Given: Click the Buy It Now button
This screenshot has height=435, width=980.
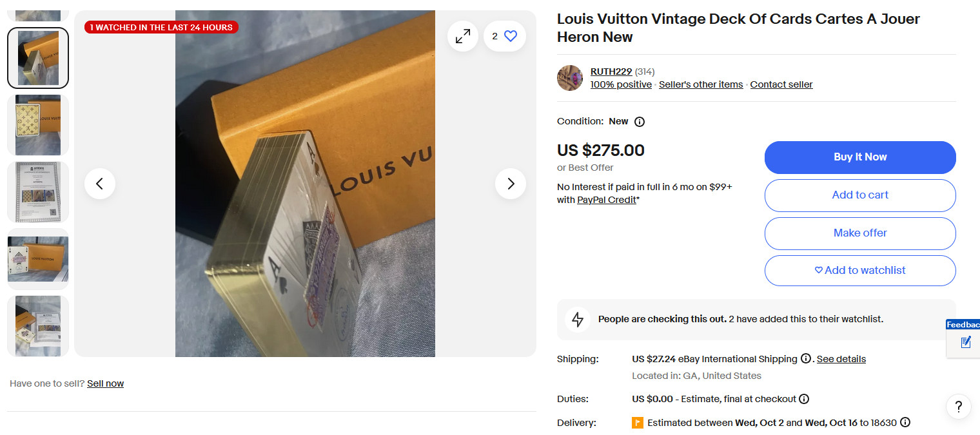Looking at the screenshot, I should (x=860, y=157).
